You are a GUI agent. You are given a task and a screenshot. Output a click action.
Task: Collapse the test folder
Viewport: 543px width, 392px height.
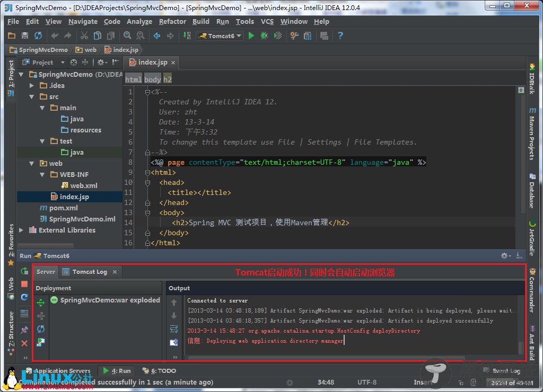click(42, 141)
